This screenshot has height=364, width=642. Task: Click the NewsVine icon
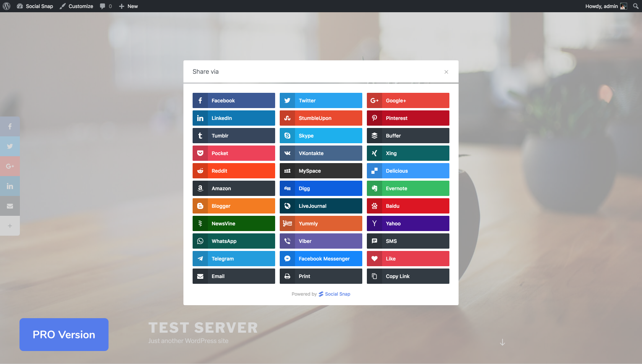pos(200,223)
